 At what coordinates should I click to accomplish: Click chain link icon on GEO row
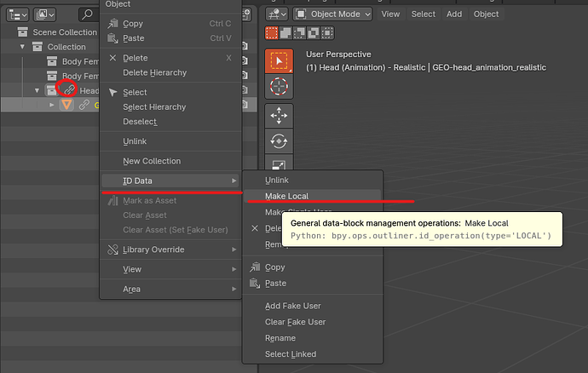click(84, 105)
